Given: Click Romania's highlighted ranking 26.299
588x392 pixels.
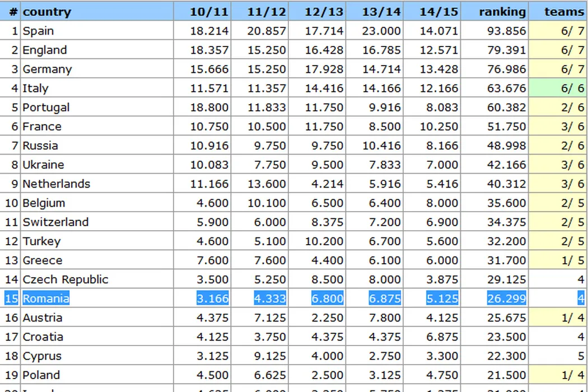Looking at the screenshot, I should click(x=506, y=298).
